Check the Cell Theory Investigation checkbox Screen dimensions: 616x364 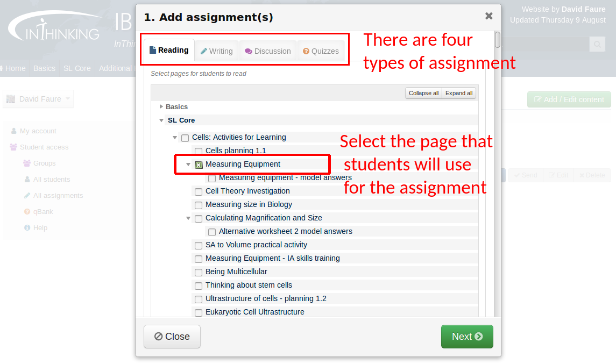(199, 191)
